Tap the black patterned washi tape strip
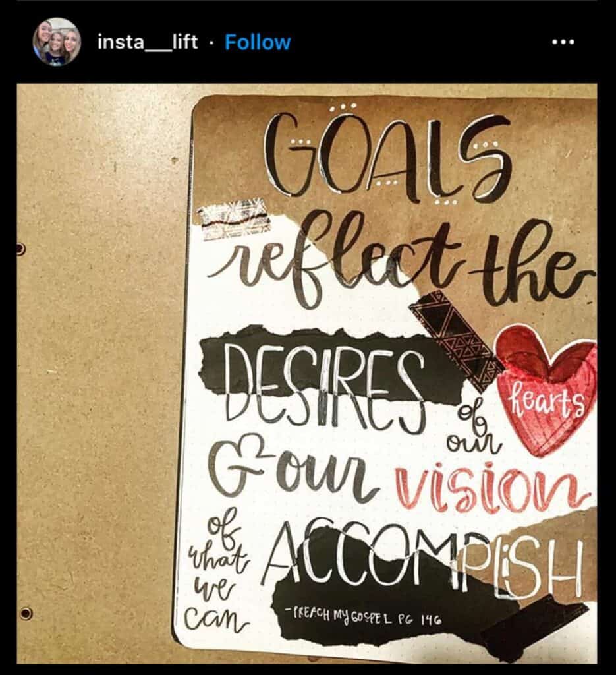 [457, 339]
